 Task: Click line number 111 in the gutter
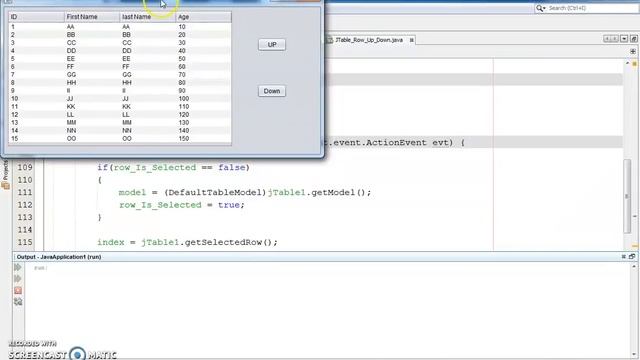pyautogui.click(x=24, y=192)
